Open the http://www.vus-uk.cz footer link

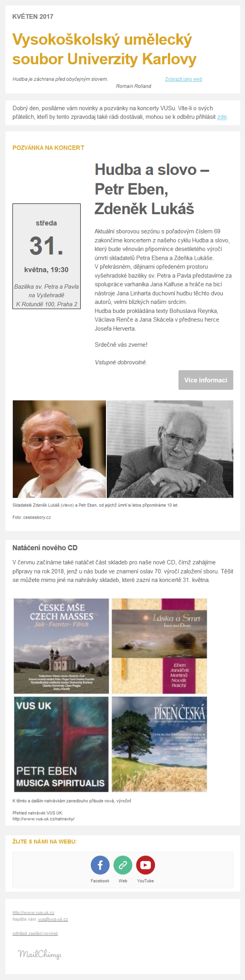tap(33, 913)
